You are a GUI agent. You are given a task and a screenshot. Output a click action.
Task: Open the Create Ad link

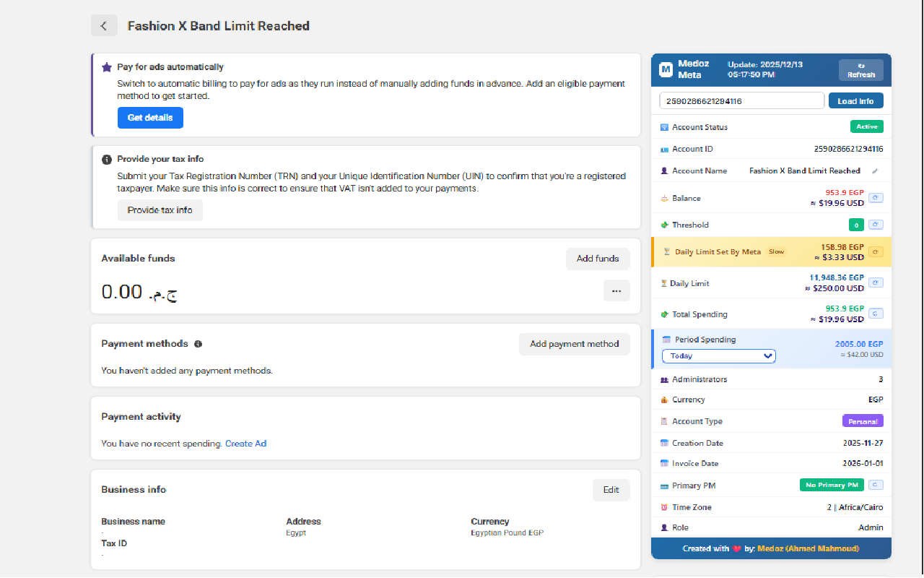[245, 444]
